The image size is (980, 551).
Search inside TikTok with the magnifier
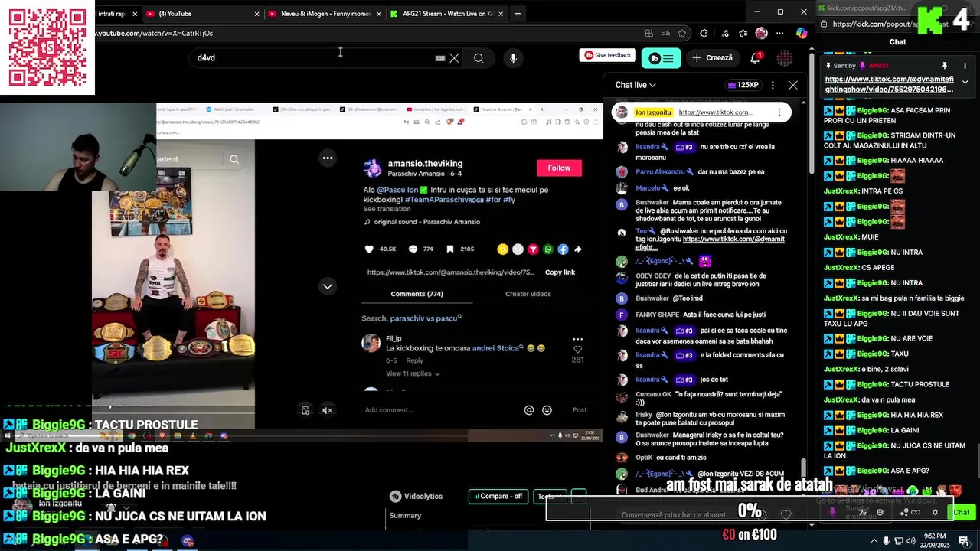pos(234,159)
